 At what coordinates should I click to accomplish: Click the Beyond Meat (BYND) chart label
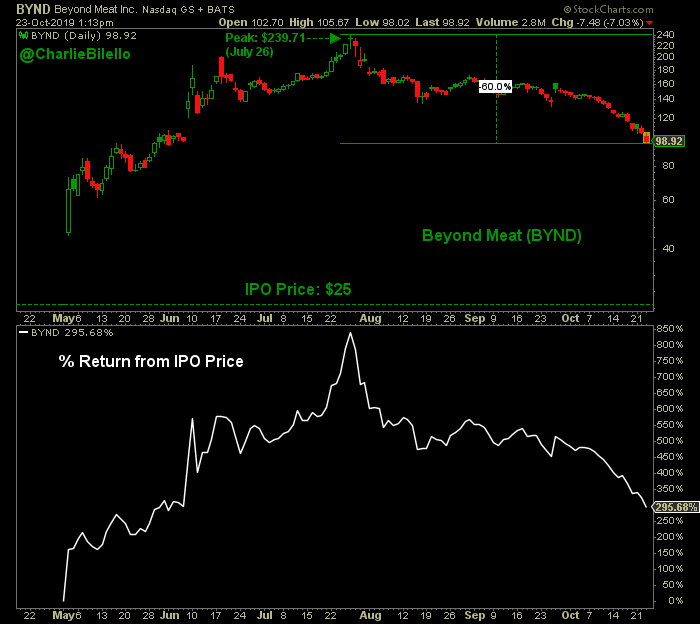click(502, 236)
